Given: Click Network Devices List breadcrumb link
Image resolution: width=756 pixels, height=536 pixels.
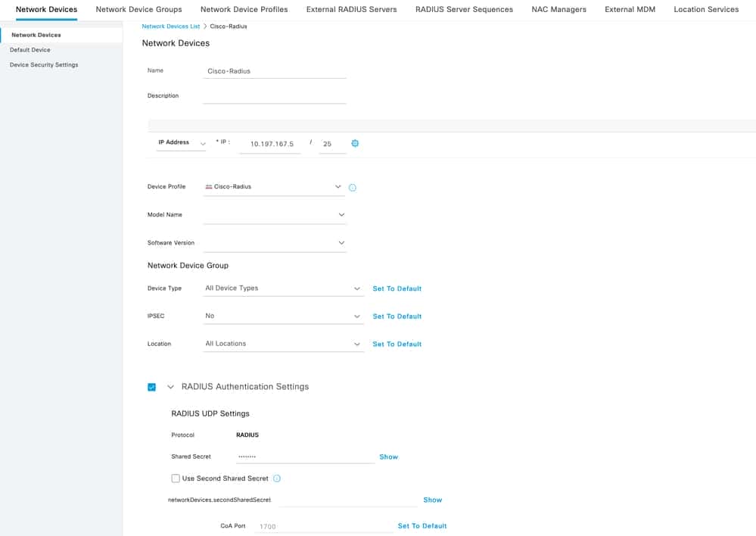Looking at the screenshot, I should [171, 26].
